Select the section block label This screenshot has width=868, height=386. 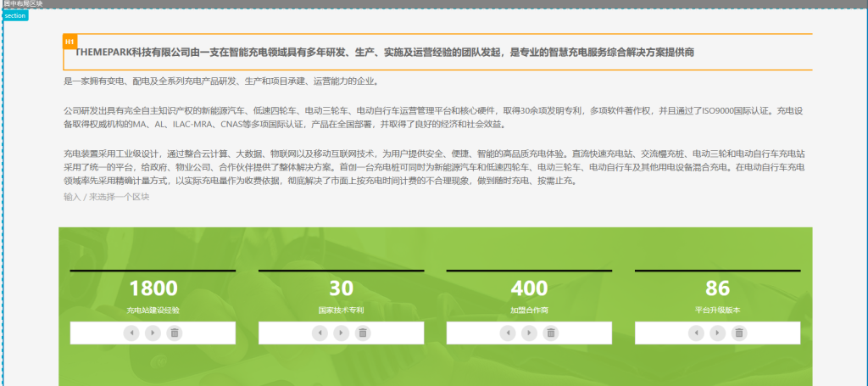15,15
